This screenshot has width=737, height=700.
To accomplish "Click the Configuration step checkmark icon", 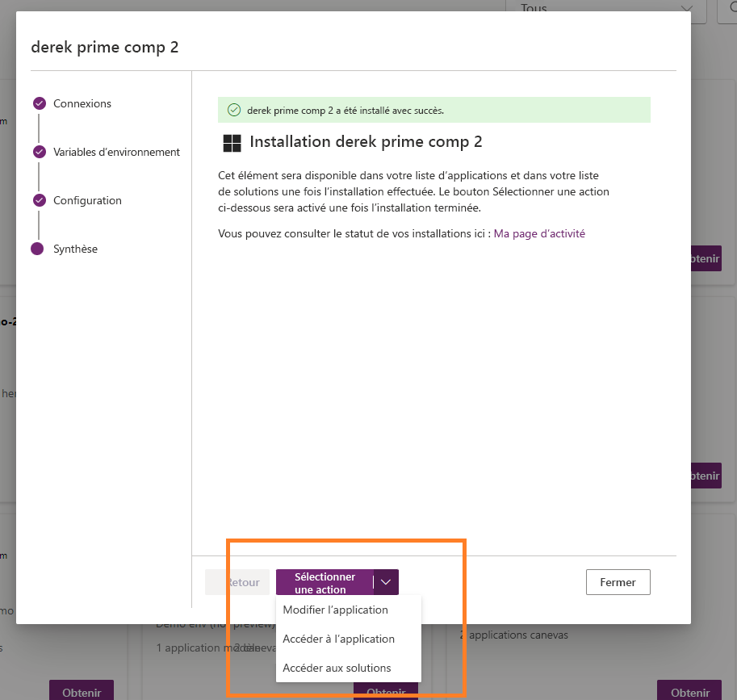I will coord(39,200).
